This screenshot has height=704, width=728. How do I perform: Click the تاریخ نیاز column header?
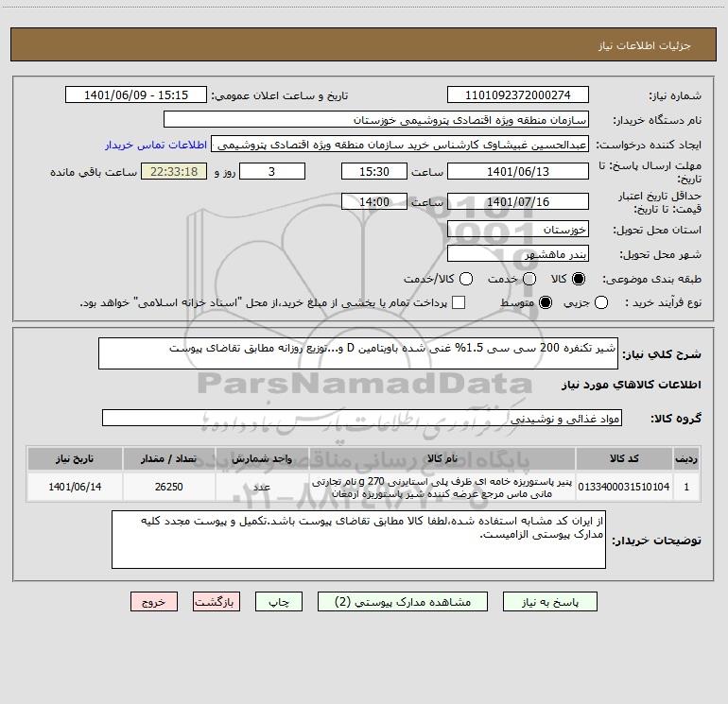(x=75, y=458)
